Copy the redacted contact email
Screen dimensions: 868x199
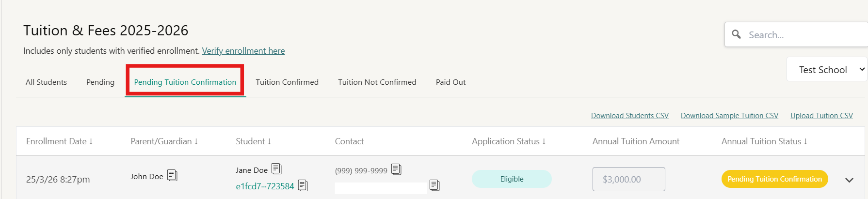(x=434, y=185)
